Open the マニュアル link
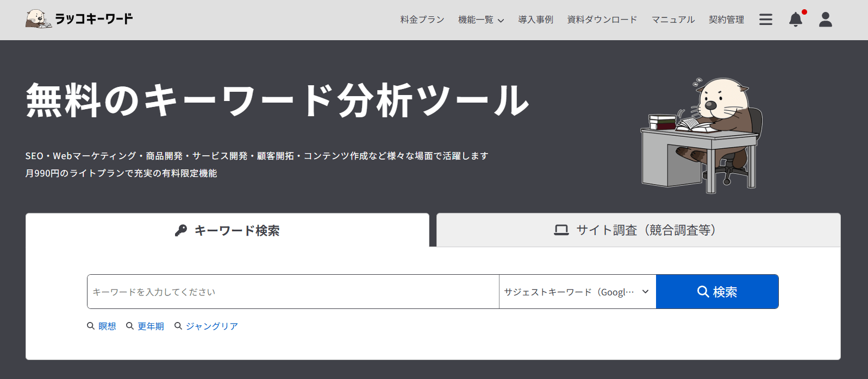The height and width of the screenshot is (379, 868). point(673,20)
